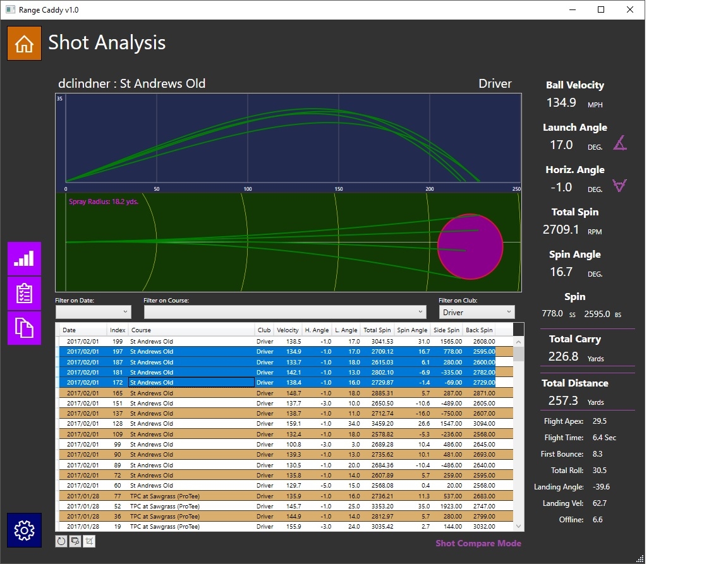The image size is (728, 564).
Task: Activate the crop view icon
Action: click(90, 541)
